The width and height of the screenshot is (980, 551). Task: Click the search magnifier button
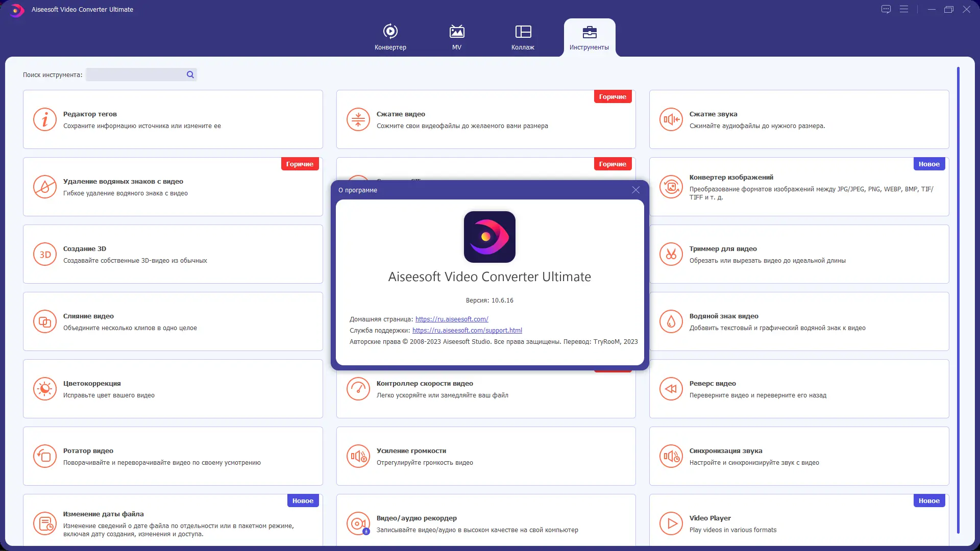190,75
